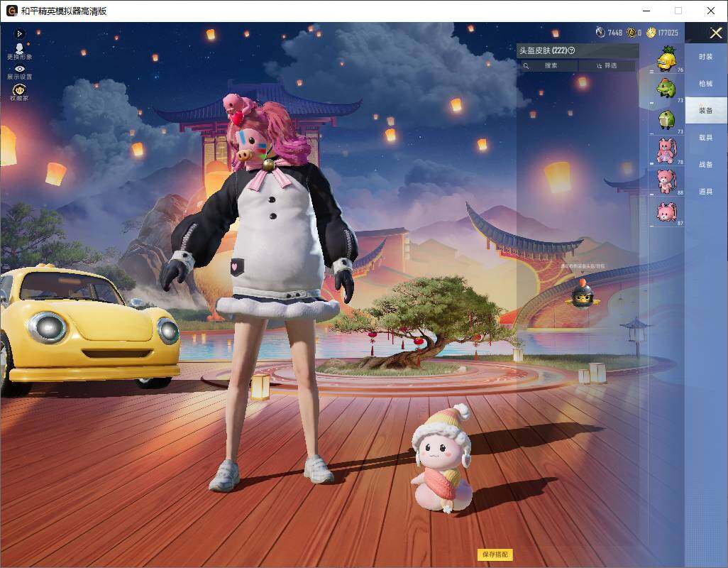
Task: Select the pink bunny bear skin numbered 78
Action: 667,150
